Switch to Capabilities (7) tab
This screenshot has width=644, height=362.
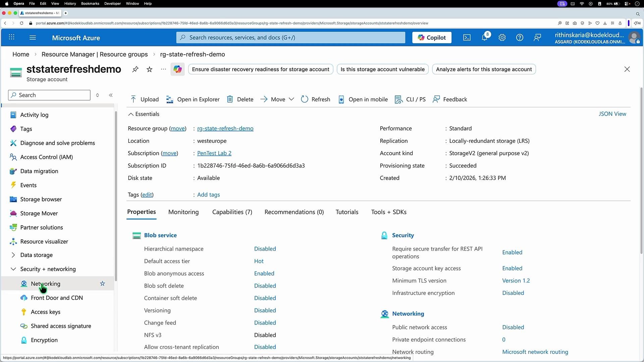point(232,212)
